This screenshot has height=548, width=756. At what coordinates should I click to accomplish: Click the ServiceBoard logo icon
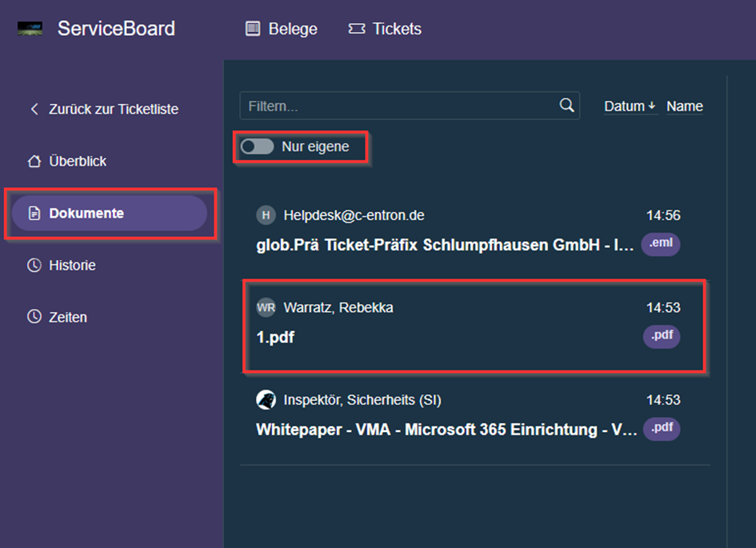tap(30, 29)
